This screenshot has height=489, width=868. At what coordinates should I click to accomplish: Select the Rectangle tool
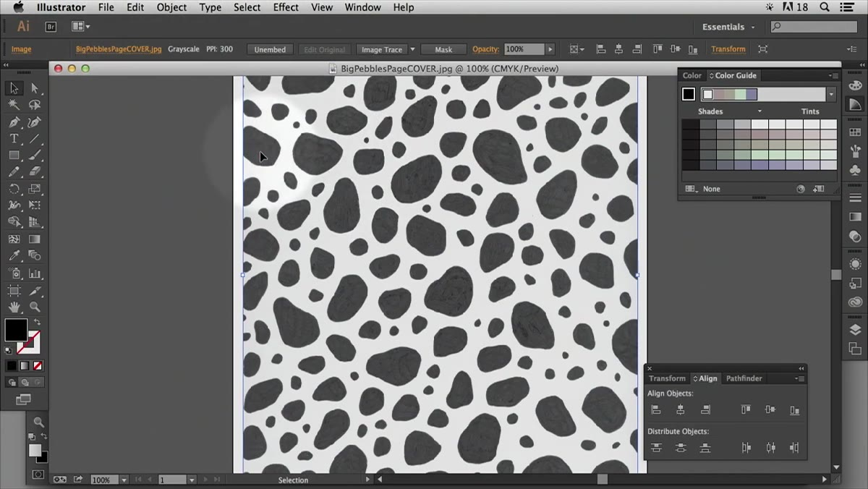point(14,155)
